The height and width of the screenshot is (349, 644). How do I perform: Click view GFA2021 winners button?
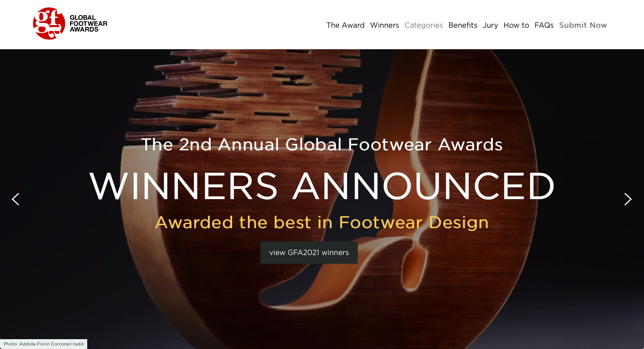click(x=309, y=252)
